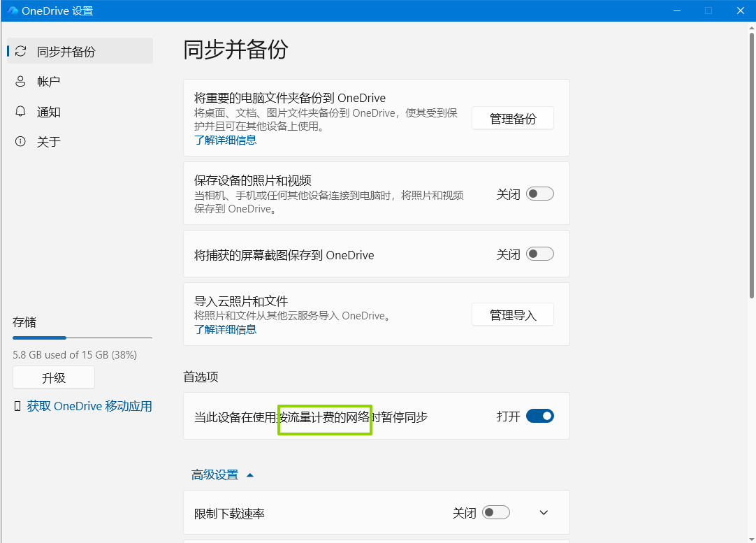756x543 pixels.
Task: Open 了解详细信息 link under folder backup
Action: tap(225, 140)
